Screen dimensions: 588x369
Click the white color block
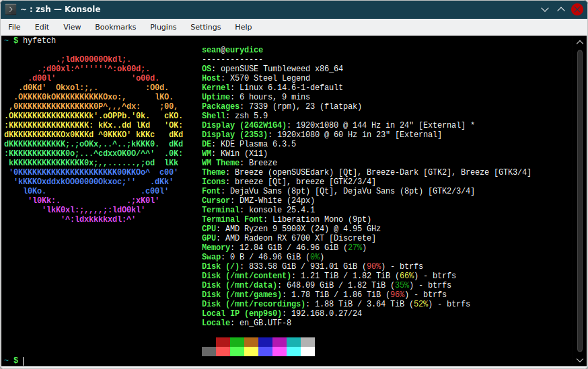click(308, 352)
